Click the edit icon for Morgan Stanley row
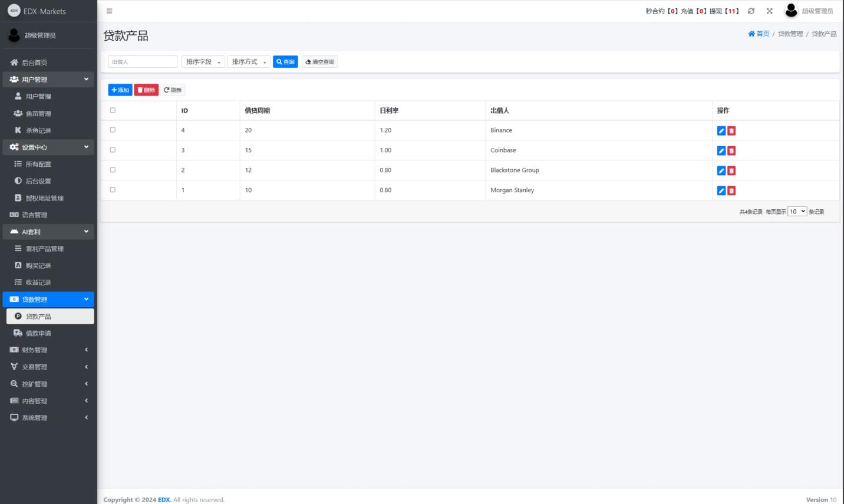 [x=721, y=190]
